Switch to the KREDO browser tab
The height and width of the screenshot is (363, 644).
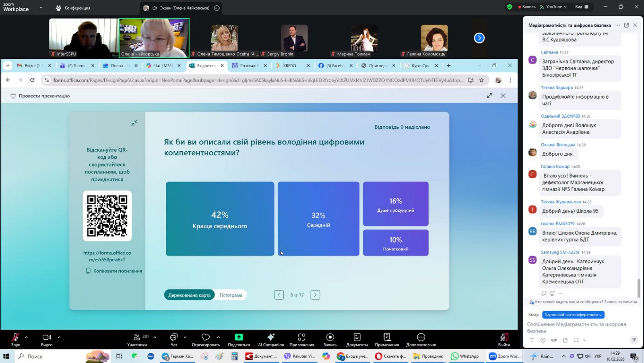[x=289, y=66]
